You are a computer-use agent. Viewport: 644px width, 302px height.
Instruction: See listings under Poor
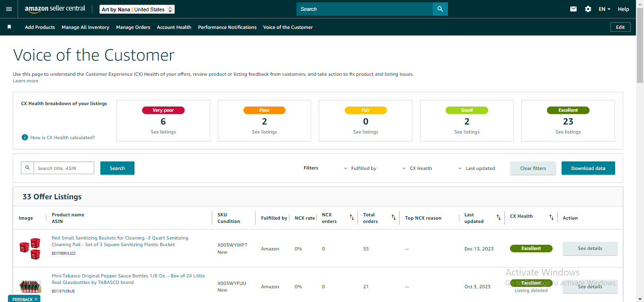264,132
